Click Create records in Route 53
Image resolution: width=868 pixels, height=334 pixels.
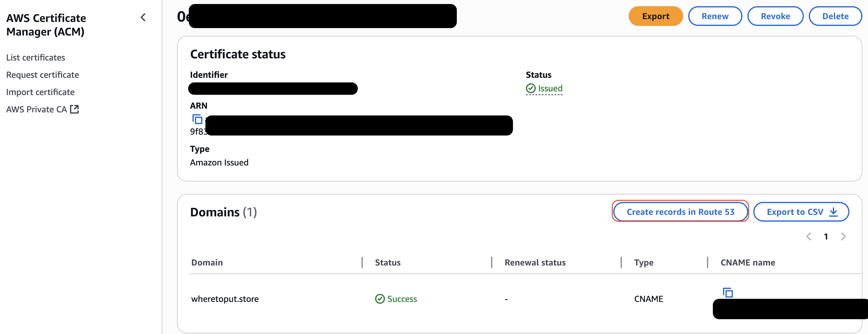[x=680, y=212]
